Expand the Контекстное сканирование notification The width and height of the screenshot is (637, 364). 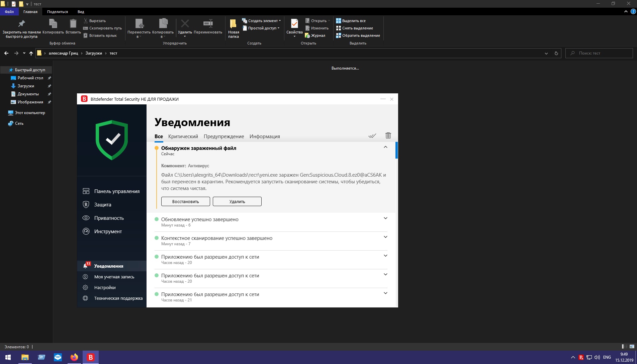pyautogui.click(x=385, y=237)
